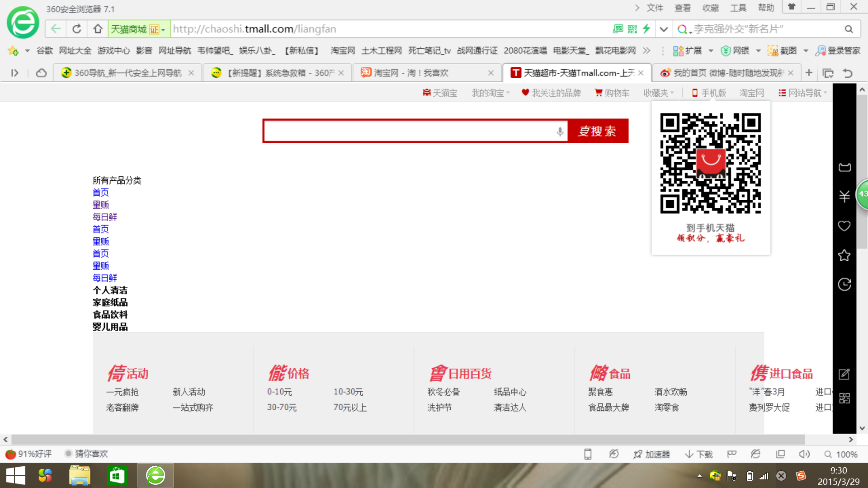Click the QR grid icon in sidebar
868x488 pixels.
pyautogui.click(x=844, y=398)
